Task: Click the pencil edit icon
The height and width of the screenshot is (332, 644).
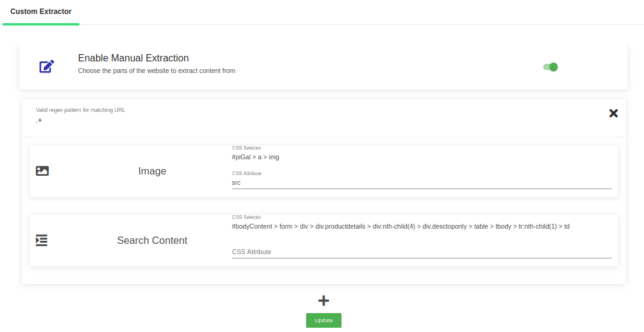Action: pyautogui.click(x=47, y=66)
